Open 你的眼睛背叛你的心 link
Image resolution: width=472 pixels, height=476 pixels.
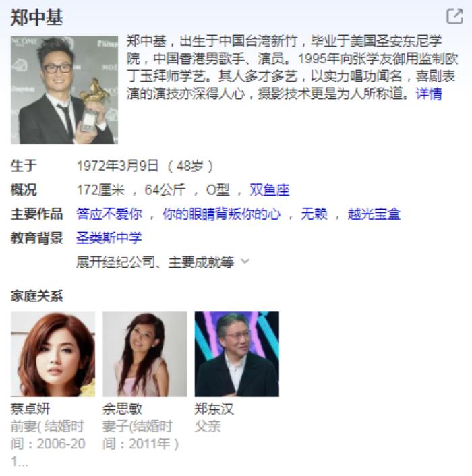pos(222,214)
